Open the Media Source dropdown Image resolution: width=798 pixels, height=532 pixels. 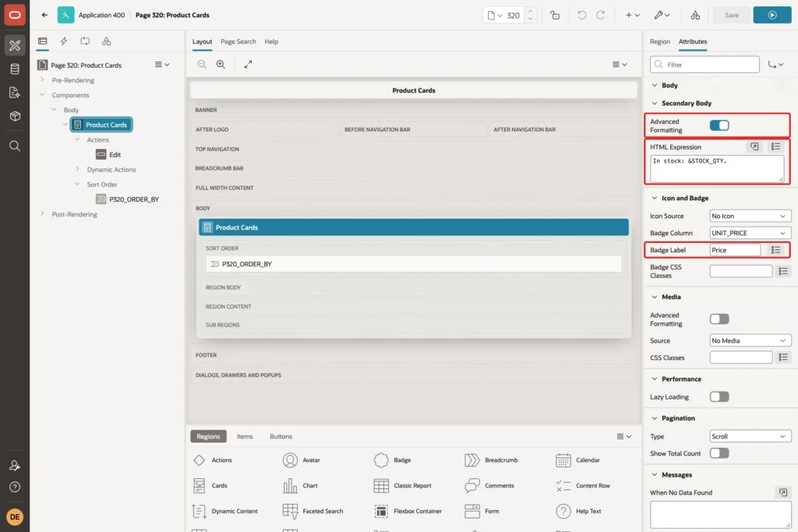coord(750,340)
